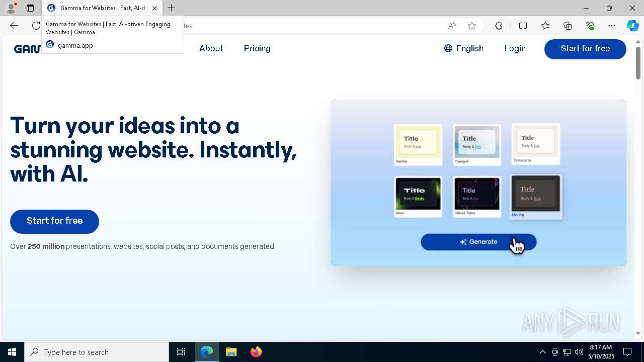Open the Pricing page
The height and width of the screenshot is (362, 644).
[x=257, y=49]
